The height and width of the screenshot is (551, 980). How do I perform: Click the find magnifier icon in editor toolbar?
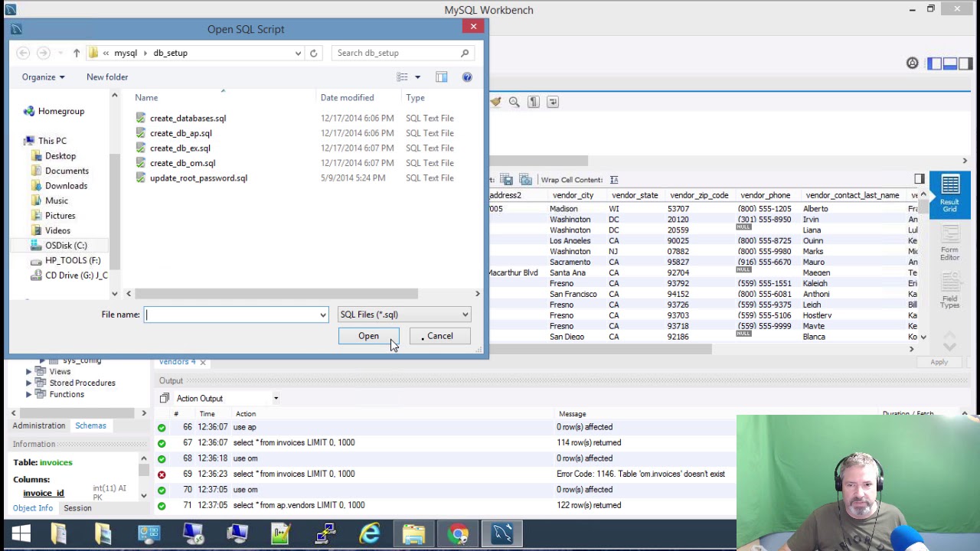coord(514,102)
